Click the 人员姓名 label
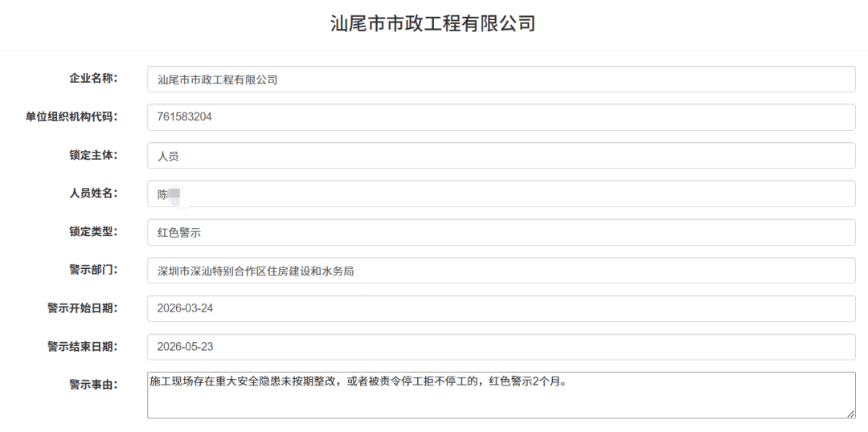The height and width of the screenshot is (432, 868). [x=93, y=193]
